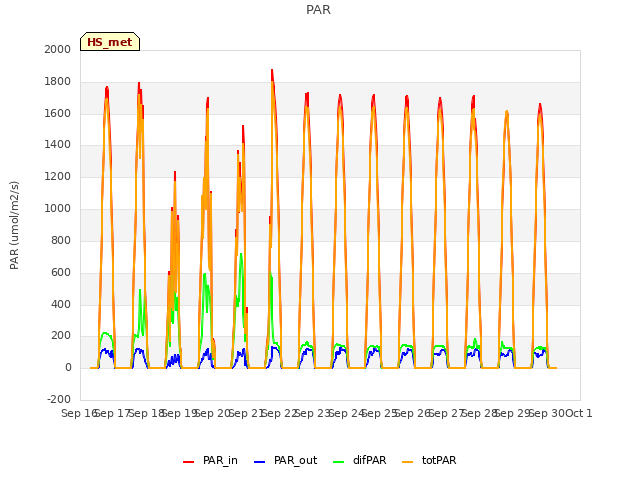The image size is (640, 480).
Task: Click the 1800 y-axis tick label
Action: [x=58, y=82]
